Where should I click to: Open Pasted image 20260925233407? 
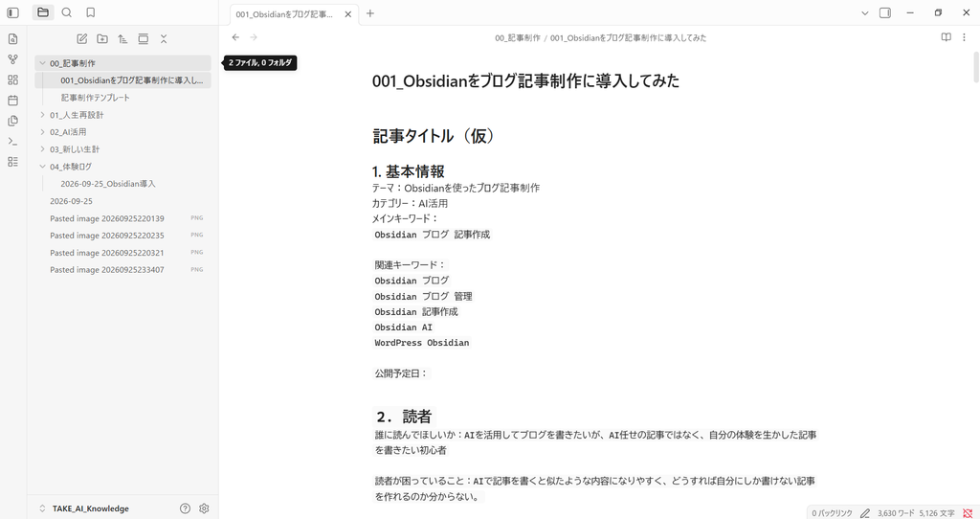[122, 270]
